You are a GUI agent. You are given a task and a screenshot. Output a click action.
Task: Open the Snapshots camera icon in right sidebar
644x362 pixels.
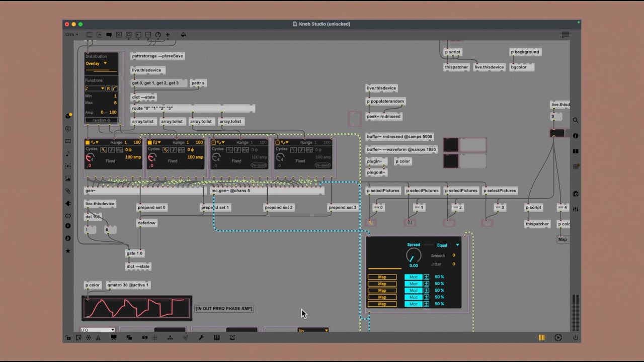(576, 194)
